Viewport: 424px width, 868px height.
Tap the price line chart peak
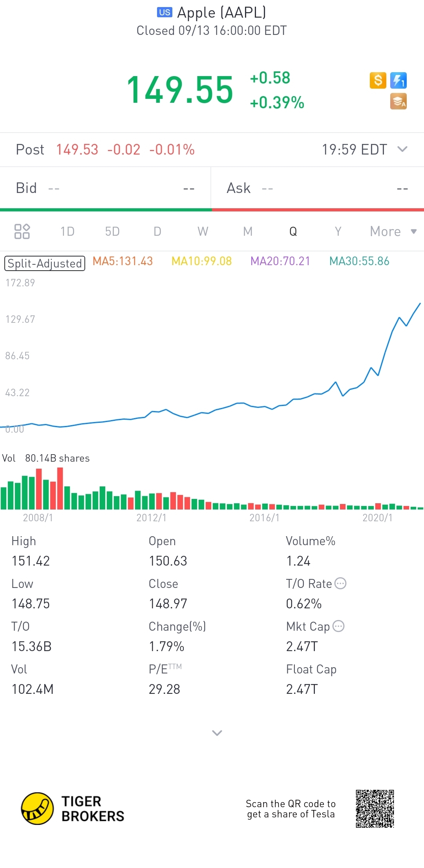420,304
